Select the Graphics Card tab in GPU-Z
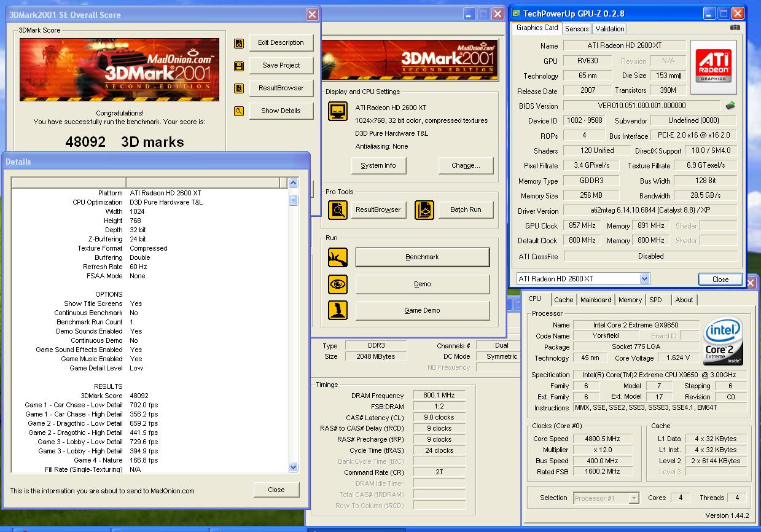This screenshot has width=761, height=532. 537,28
